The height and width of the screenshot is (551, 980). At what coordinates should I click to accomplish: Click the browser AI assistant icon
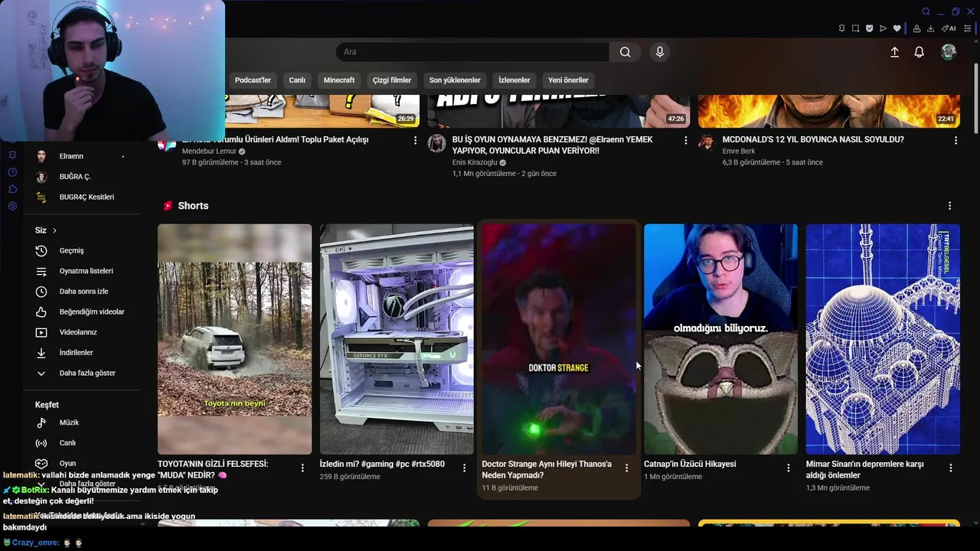tap(949, 28)
